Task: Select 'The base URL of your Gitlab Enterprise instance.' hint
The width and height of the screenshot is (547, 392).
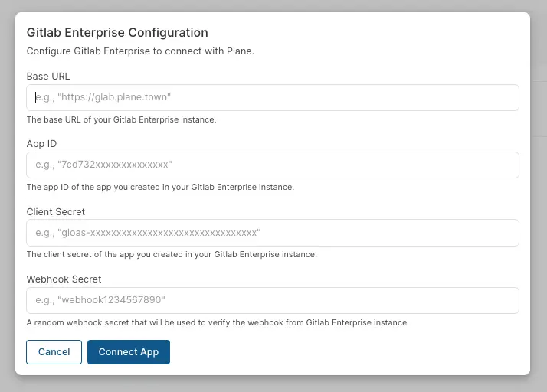Action: click(x=121, y=119)
